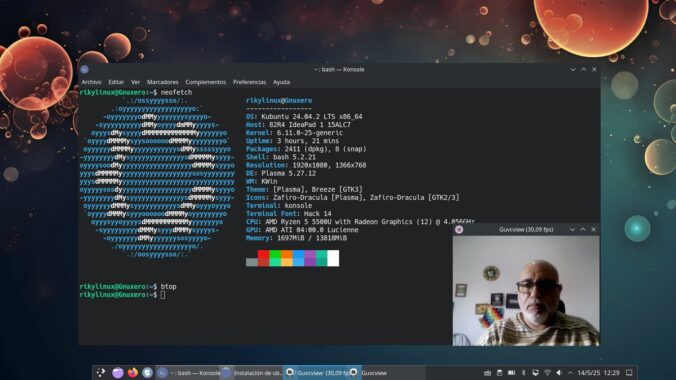Open the Wi-Fi network tray icon
The width and height of the screenshot is (676, 380).
coord(548,373)
